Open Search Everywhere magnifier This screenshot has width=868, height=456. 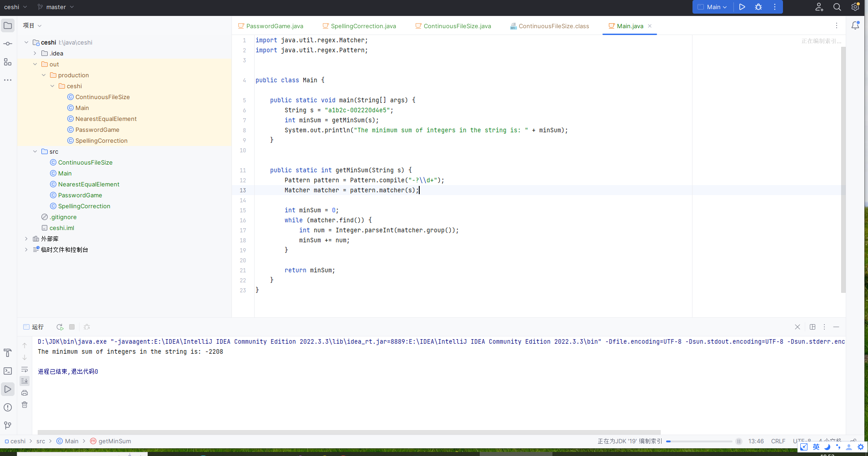pos(837,7)
